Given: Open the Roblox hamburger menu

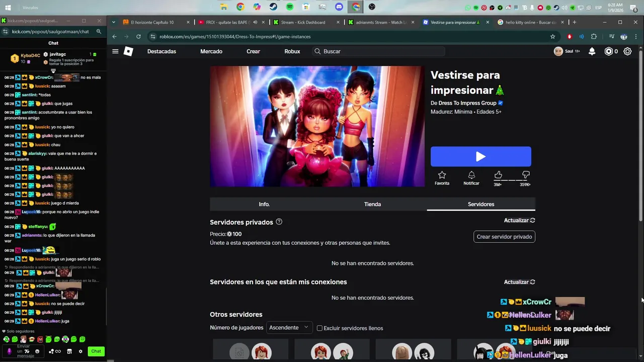Looking at the screenshot, I should pyautogui.click(x=115, y=51).
